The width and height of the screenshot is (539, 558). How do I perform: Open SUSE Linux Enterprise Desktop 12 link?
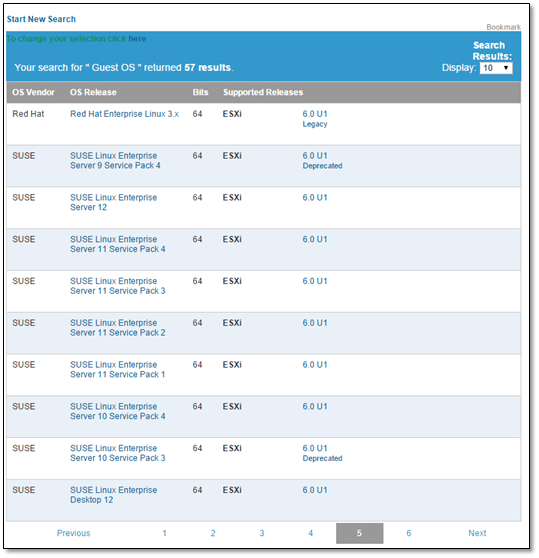(x=113, y=495)
